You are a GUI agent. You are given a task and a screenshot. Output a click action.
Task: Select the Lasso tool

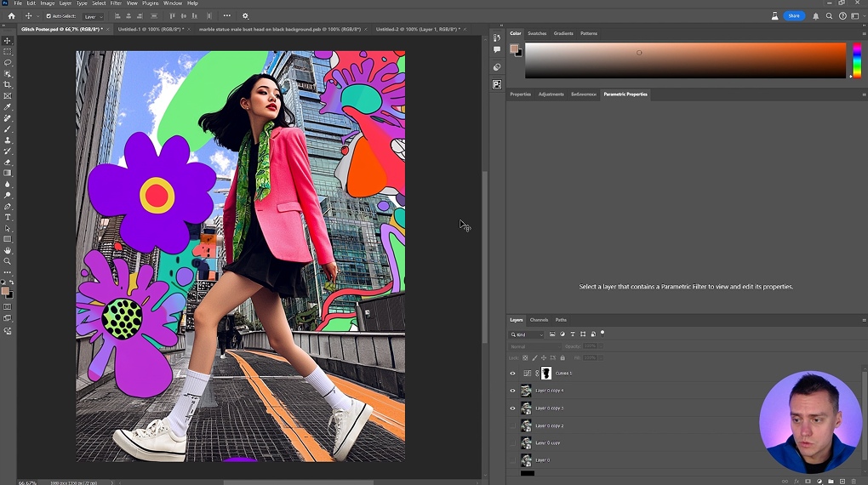coord(8,63)
